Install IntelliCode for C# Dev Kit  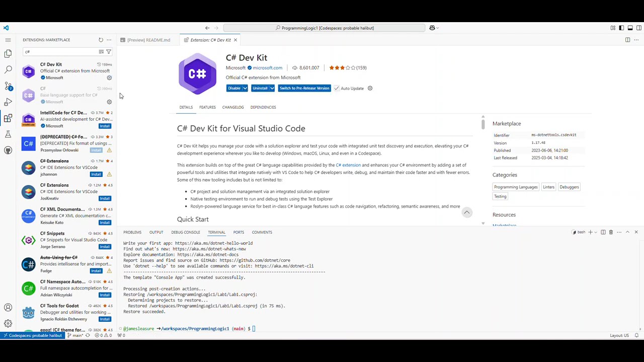[x=105, y=126]
